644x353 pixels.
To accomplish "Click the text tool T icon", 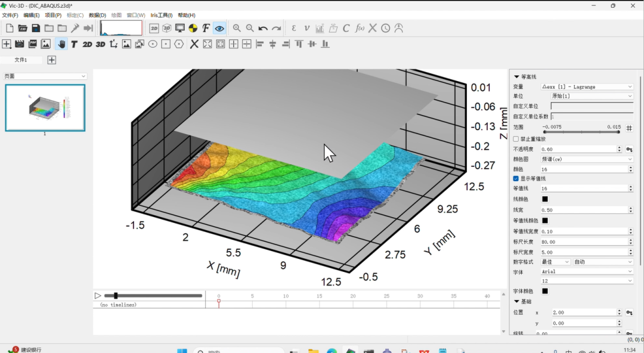I will click(74, 44).
